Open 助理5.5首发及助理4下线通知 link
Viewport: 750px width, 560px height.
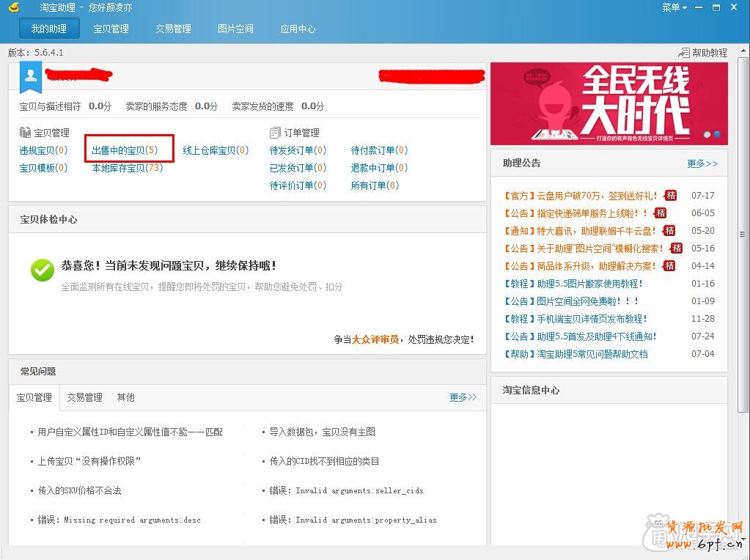point(580,336)
